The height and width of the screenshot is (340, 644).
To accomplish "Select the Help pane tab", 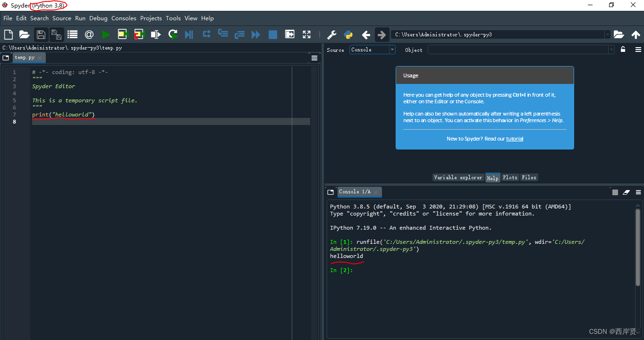I will [492, 178].
